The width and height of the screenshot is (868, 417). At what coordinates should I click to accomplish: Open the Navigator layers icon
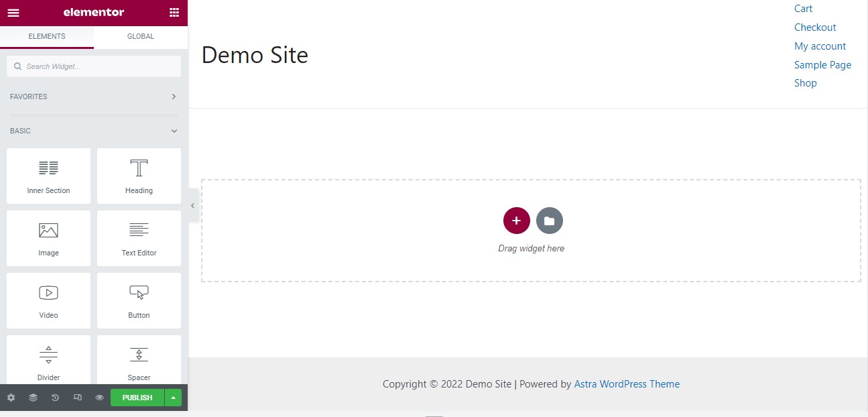33,398
